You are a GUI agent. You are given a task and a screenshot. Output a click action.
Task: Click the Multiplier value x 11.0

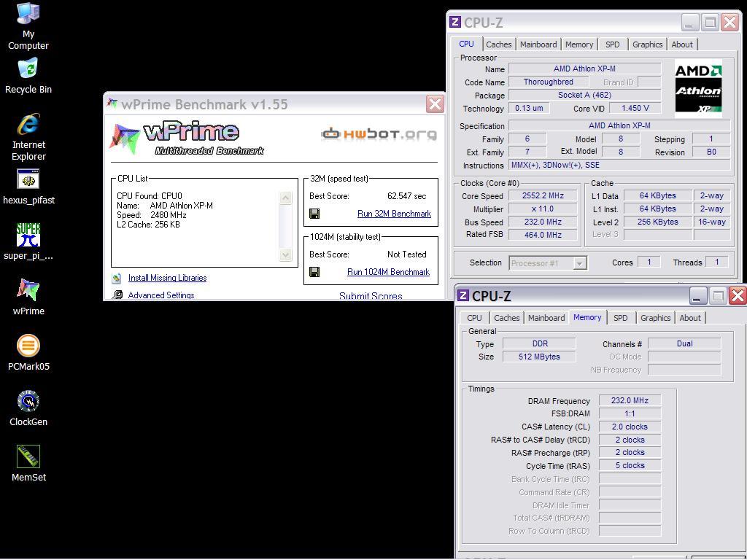pyautogui.click(x=543, y=209)
